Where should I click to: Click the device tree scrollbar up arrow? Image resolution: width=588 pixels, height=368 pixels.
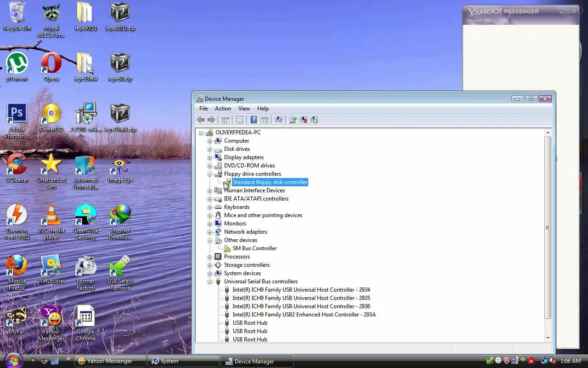(x=548, y=132)
